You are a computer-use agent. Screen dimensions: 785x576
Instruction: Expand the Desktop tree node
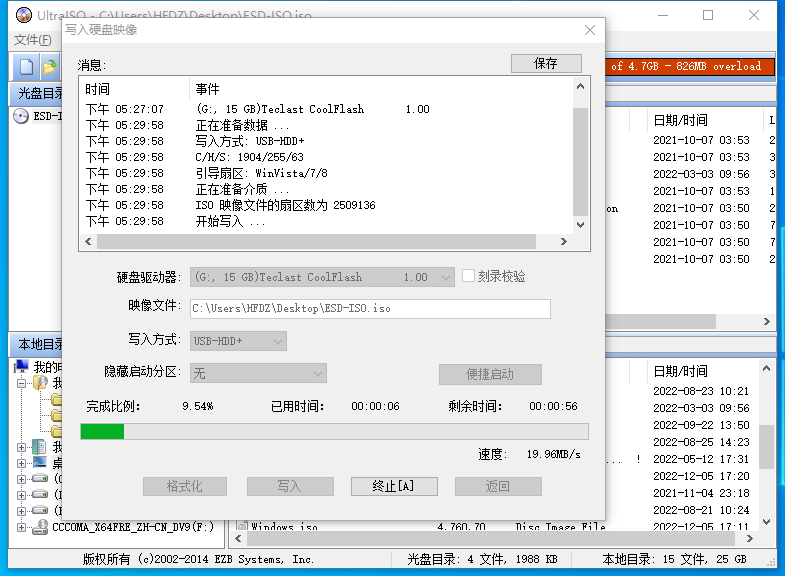(x=21, y=463)
